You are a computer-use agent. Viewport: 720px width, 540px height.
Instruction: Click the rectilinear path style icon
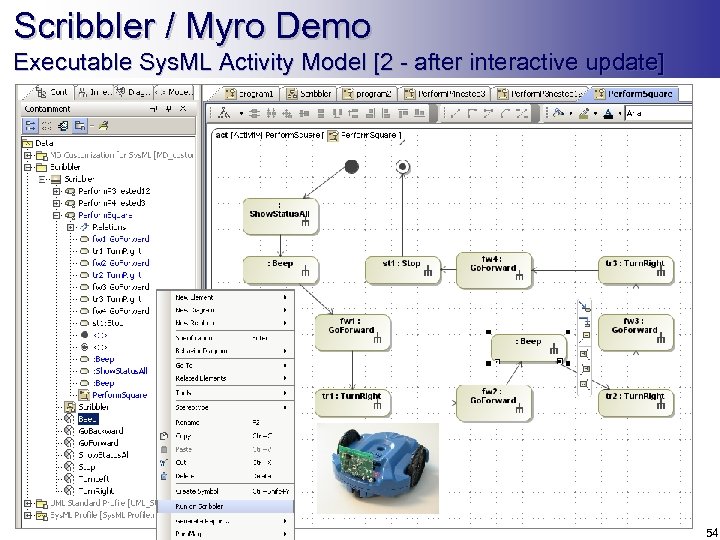coord(472,113)
